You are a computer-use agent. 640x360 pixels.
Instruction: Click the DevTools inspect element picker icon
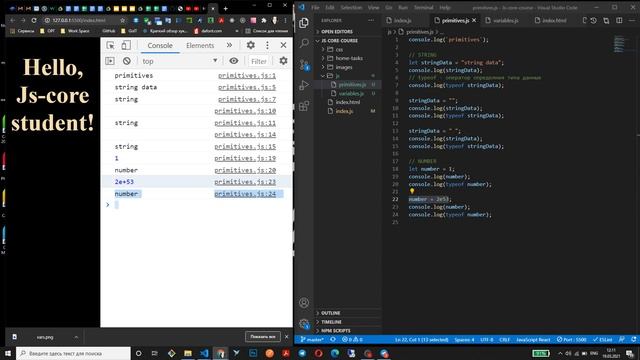point(110,45)
